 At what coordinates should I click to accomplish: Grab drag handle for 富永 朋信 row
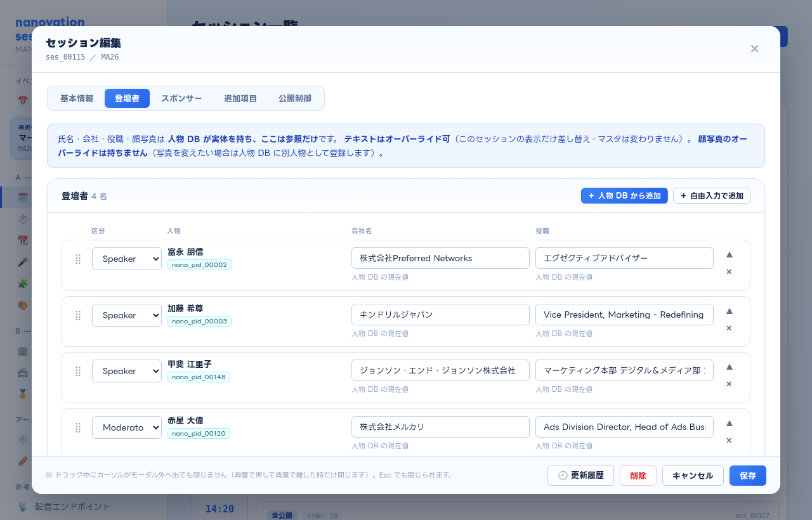click(x=78, y=259)
